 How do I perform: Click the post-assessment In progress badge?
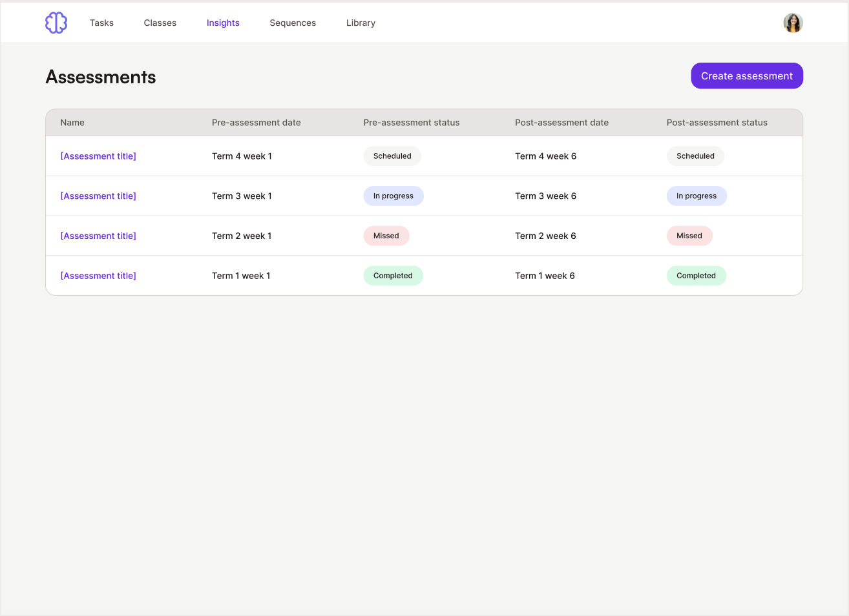pos(697,196)
